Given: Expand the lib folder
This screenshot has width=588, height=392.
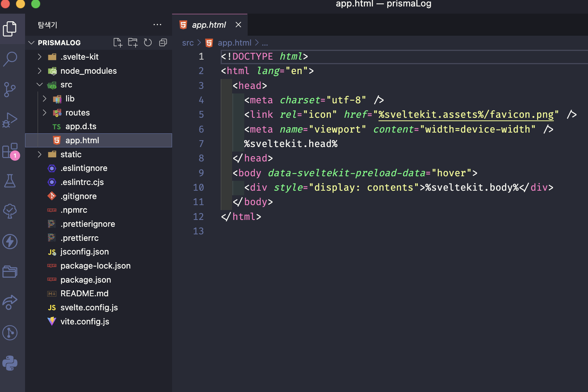Looking at the screenshot, I should click(44, 98).
